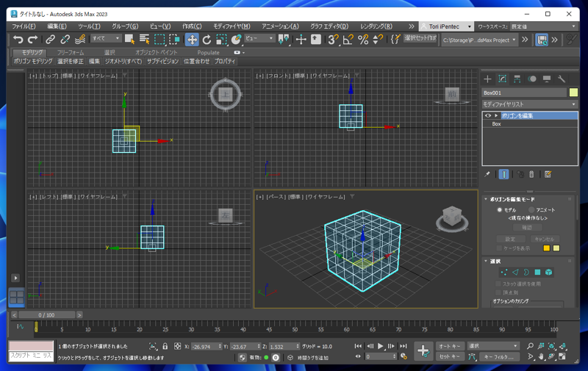Expand the ポリゴンを編集 modifier sub-levels

[496, 115]
